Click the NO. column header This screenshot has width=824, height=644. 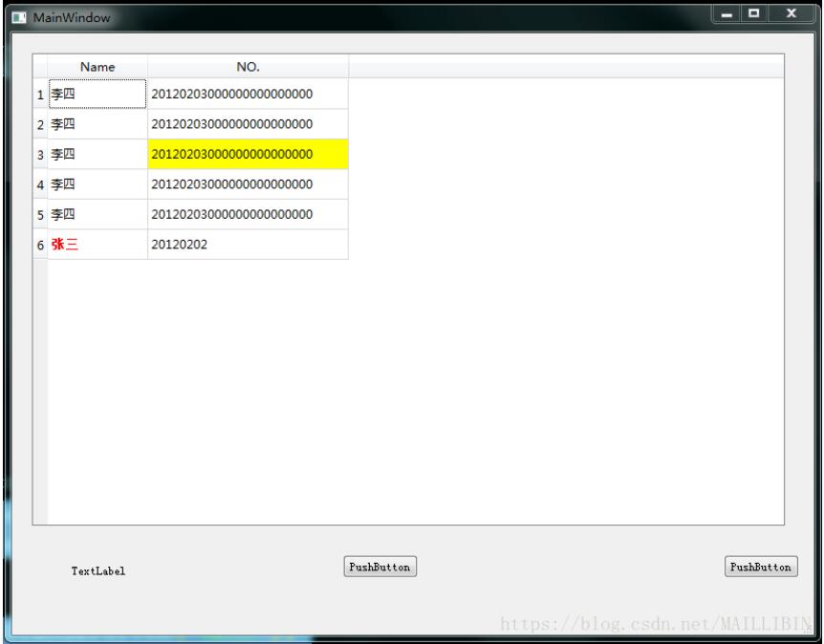pos(248,67)
